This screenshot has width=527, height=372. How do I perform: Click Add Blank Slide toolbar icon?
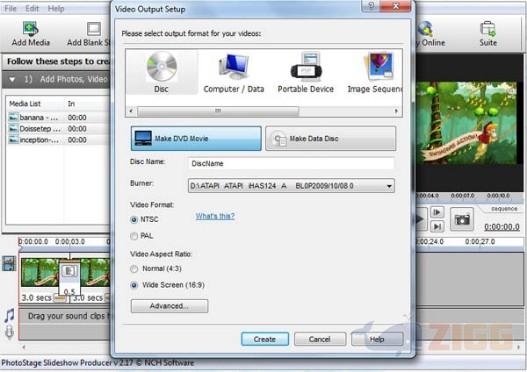click(x=94, y=29)
